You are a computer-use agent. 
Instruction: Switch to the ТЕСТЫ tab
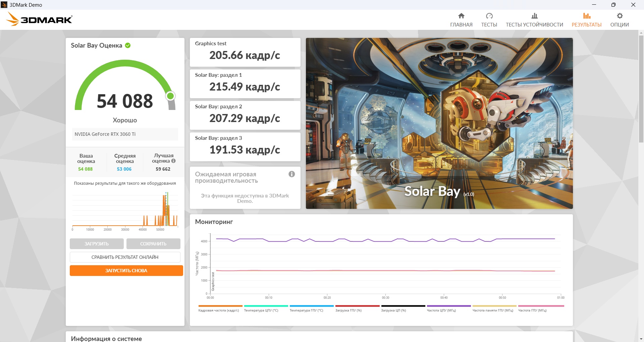click(489, 20)
